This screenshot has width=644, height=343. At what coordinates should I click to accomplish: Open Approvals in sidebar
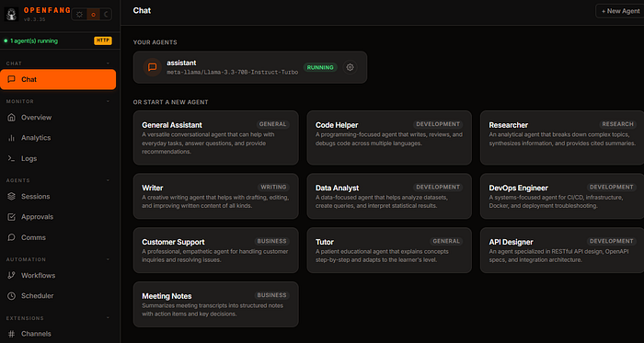(x=58, y=217)
